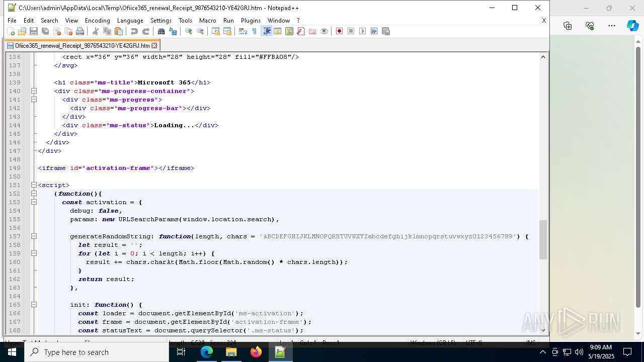The height and width of the screenshot is (362, 644).
Task: Open the Function List panel icon
Action: coord(301,31)
